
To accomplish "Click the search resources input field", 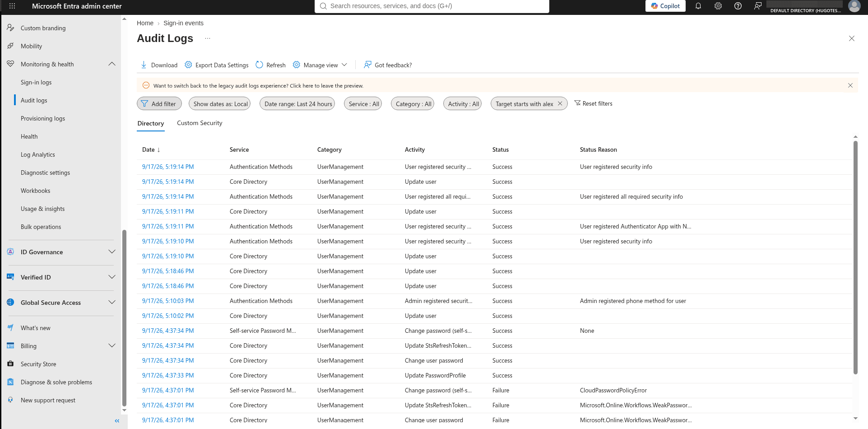I will pyautogui.click(x=432, y=6).
